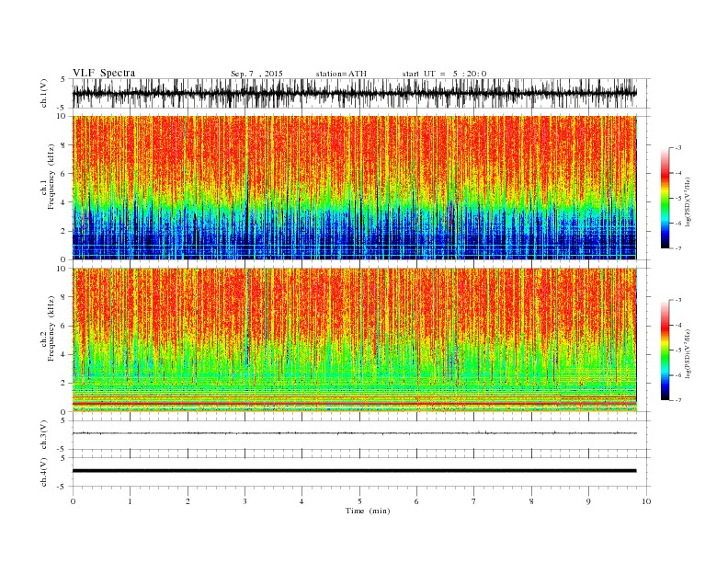The width and height of the screenshot is (728, 563).
Task: Click the ch.2 spectrogram color scale bar
Action: tap(665, 350)
